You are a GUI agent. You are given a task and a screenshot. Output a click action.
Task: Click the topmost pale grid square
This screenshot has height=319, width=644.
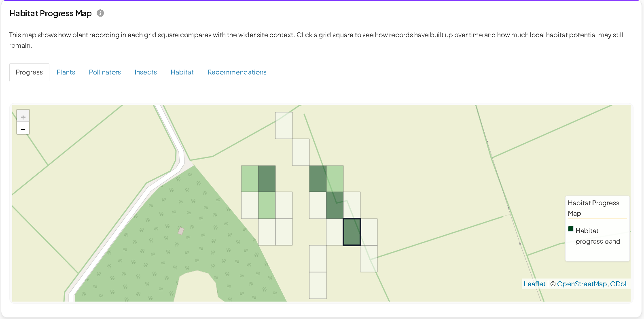coord(284,125)
